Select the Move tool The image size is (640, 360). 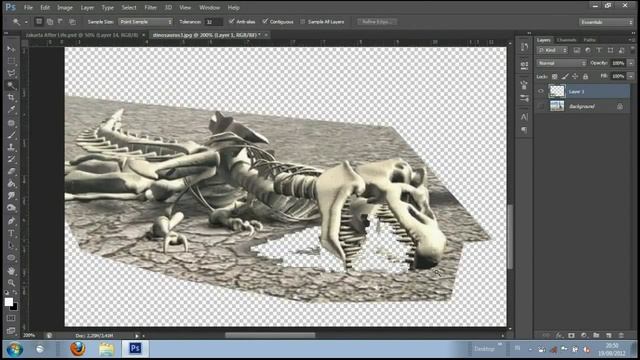(11, 49)
